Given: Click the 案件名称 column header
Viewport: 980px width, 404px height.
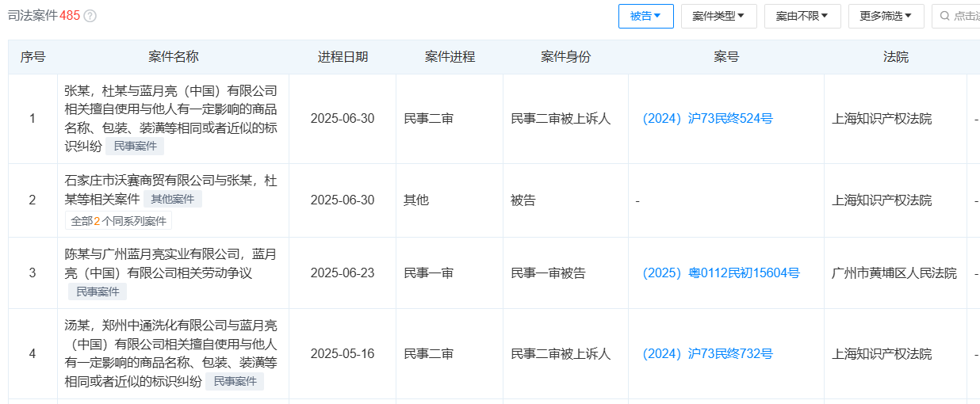Looking at the screenshot, I should coord(173,57).
